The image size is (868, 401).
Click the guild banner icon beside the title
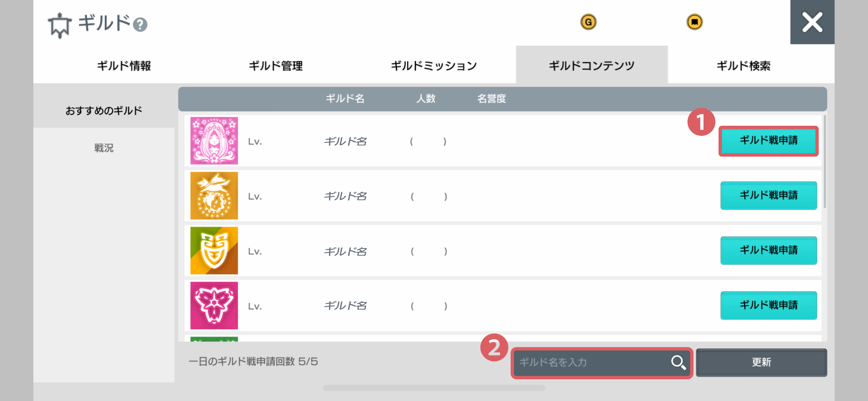pos(60,25)
